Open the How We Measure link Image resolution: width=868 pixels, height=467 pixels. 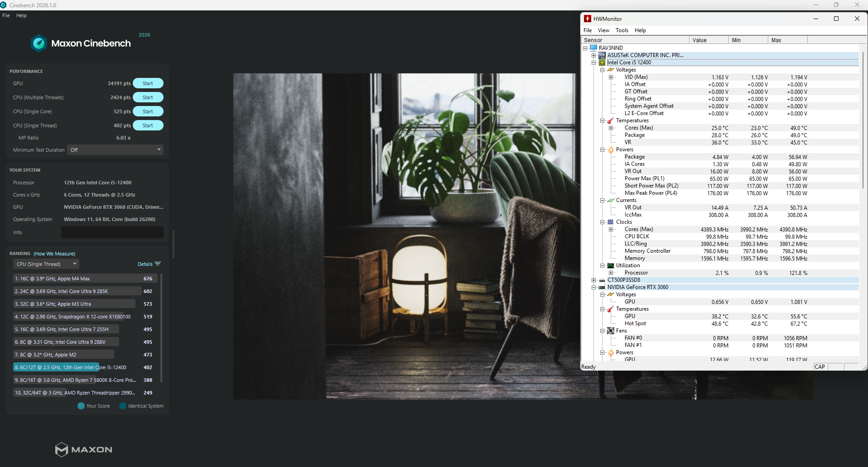54,254
